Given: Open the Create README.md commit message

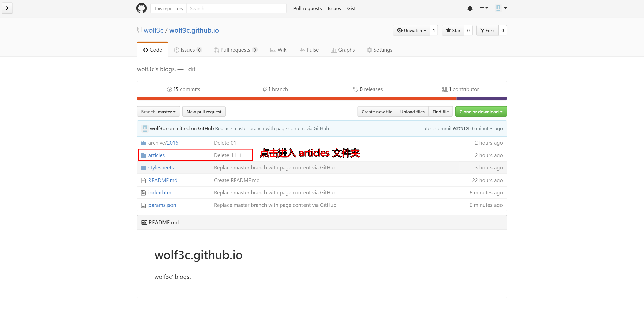Looking at the screenshot, I should coord(237,180).
